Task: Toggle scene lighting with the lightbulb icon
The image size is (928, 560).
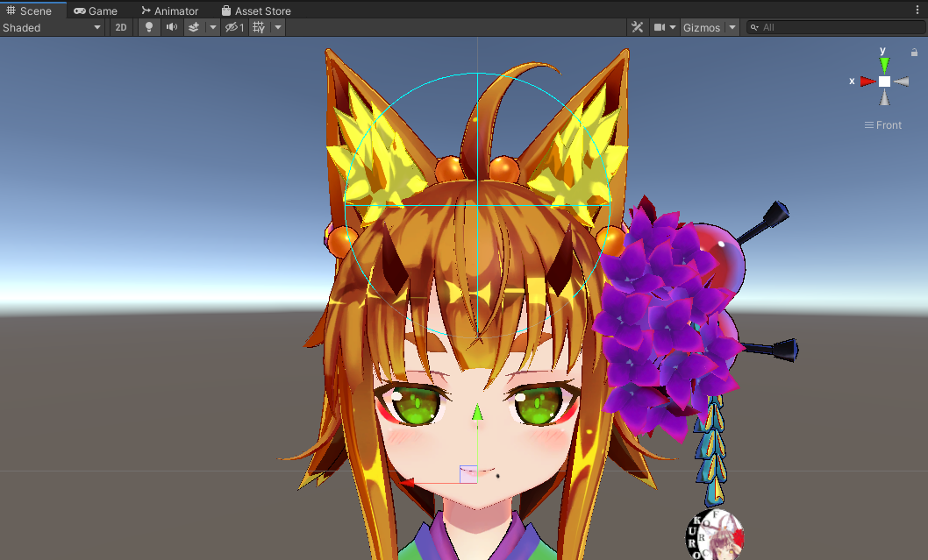Action: [148, 27]
